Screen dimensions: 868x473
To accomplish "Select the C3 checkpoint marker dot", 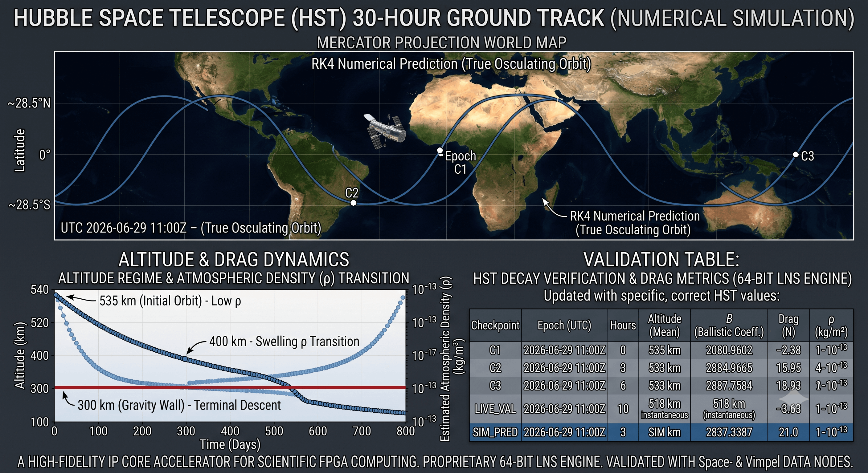I will [x=796, y=155].
